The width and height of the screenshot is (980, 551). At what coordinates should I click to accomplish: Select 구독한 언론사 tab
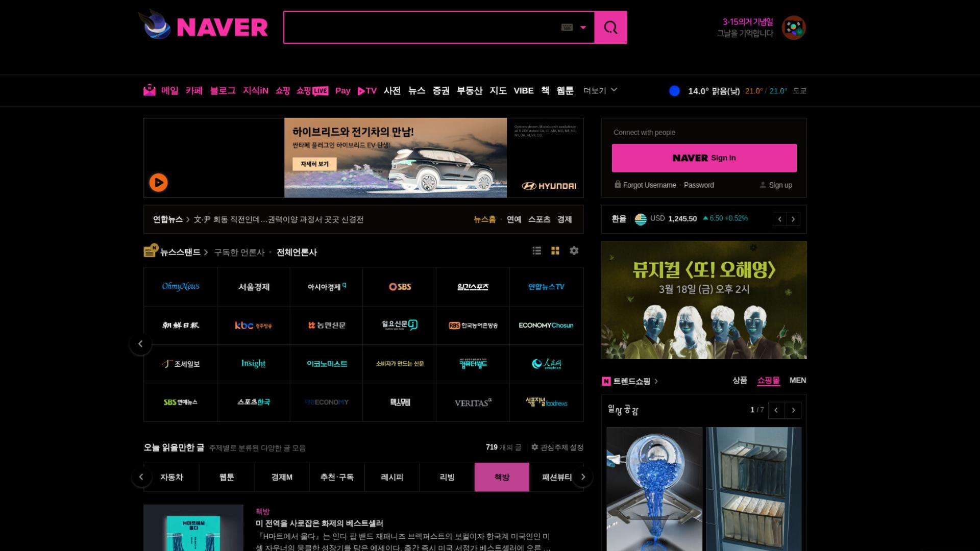239,252
